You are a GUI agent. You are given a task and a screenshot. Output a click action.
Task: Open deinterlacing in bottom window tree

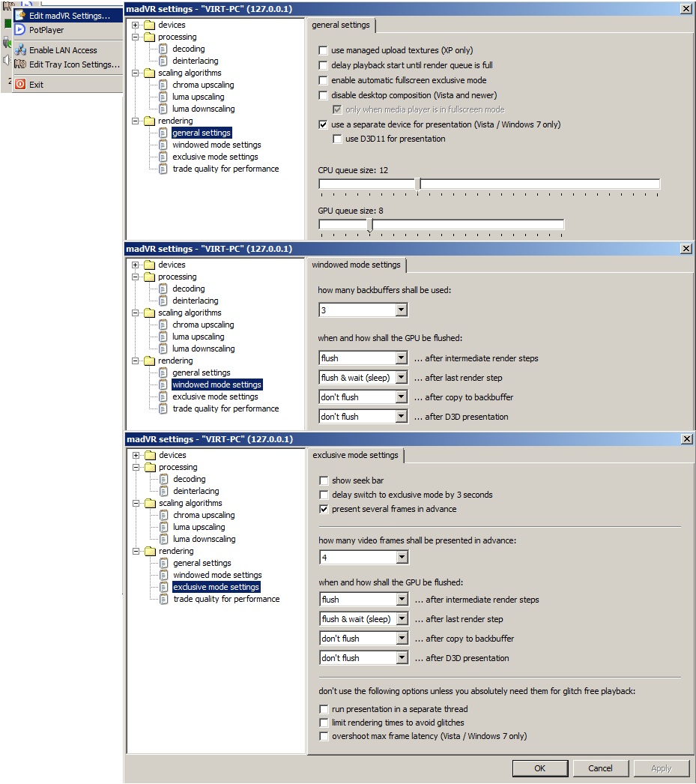click(x=196, y=492)
